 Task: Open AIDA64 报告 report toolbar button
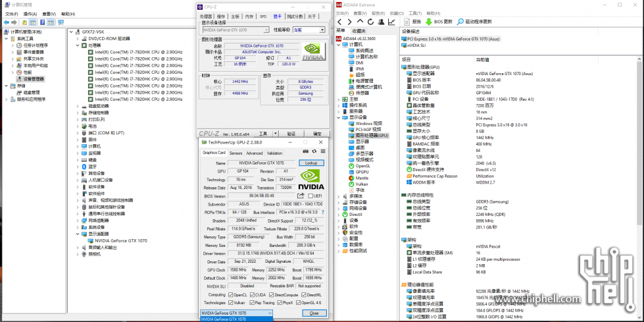point(412,21)
